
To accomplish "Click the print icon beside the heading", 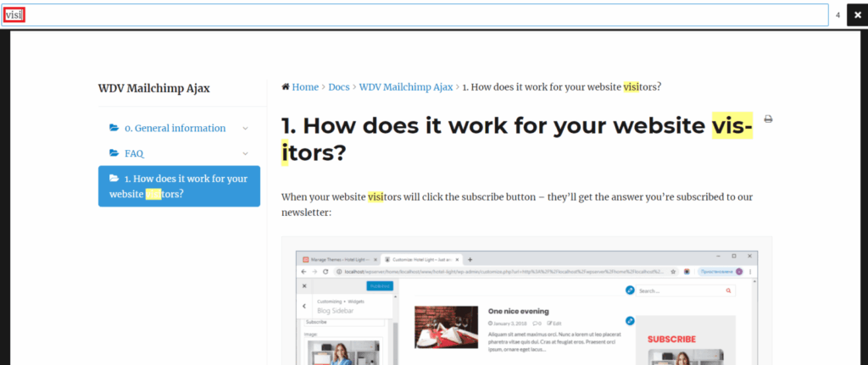I will click(x=768, y=119).
